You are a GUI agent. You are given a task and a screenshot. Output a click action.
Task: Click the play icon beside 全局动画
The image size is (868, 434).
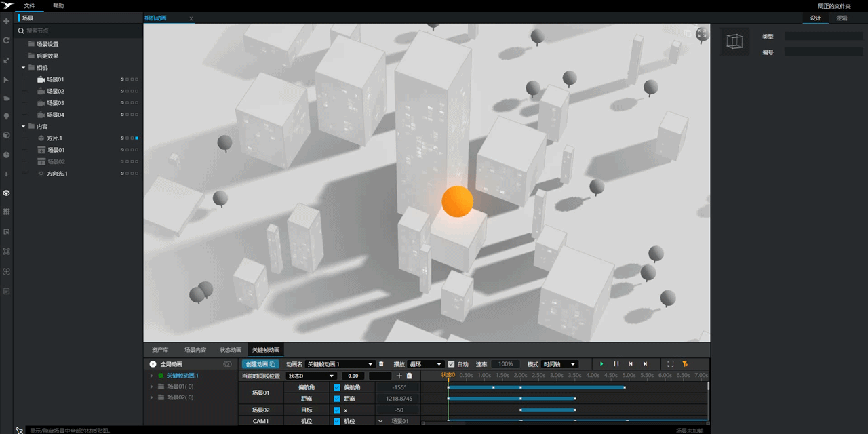point(153,364)
